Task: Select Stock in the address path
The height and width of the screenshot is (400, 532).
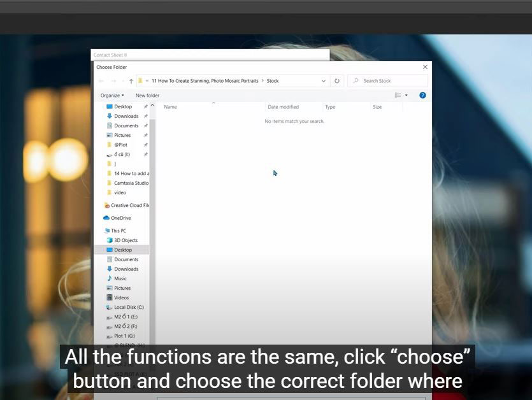Action: coord(273,81)
